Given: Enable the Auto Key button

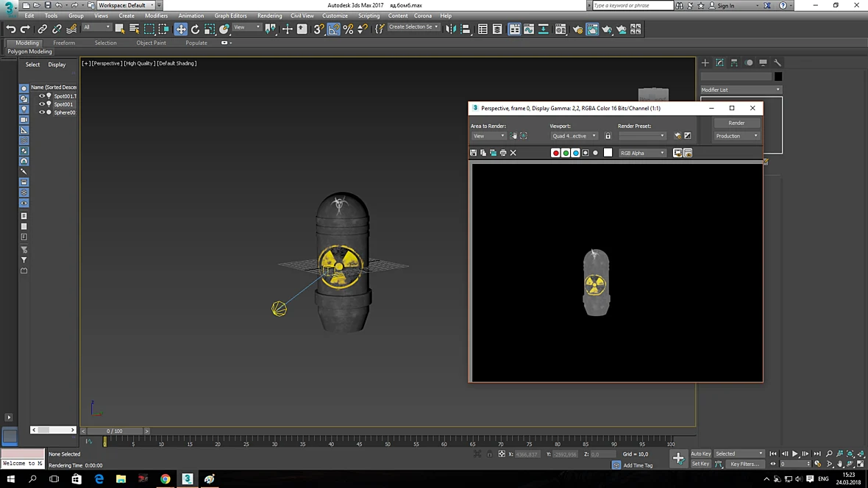Looking at the screenshot, I should point(700,453).
